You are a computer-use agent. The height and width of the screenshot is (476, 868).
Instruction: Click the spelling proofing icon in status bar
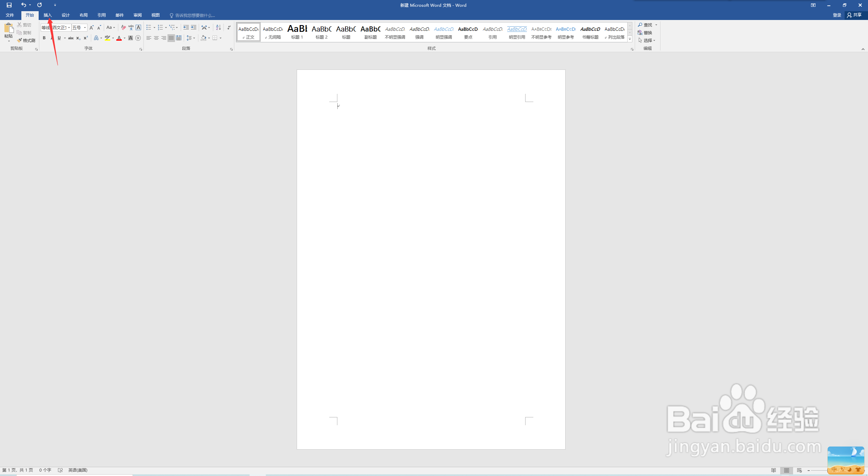pos(60,470)
